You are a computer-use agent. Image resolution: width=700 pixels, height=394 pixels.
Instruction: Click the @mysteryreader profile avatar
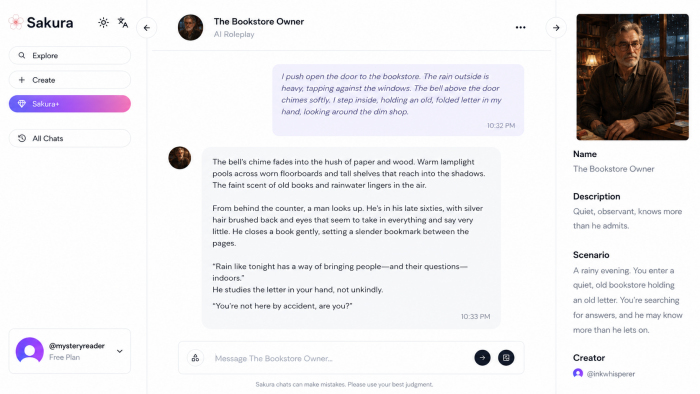pos(29,351)
